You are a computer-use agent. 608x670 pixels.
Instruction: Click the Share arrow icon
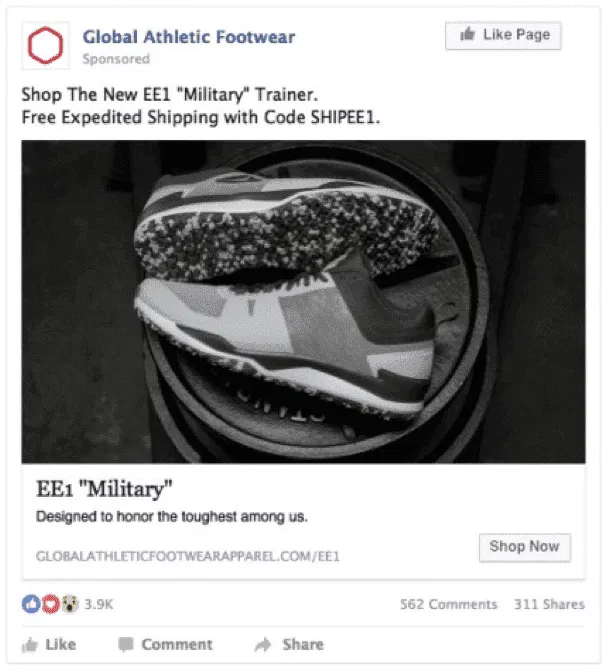coord(263,644)
